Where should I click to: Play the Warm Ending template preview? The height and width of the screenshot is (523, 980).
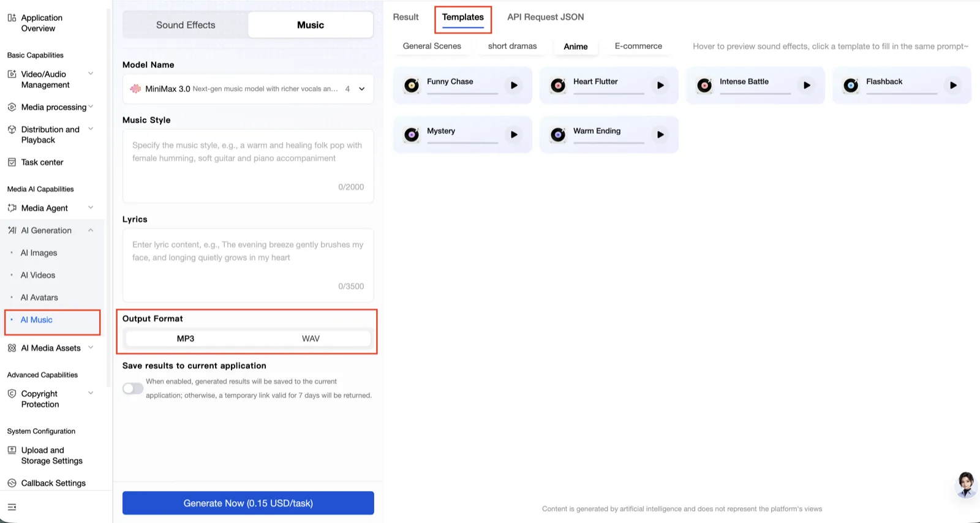click(x=660, y=135)
